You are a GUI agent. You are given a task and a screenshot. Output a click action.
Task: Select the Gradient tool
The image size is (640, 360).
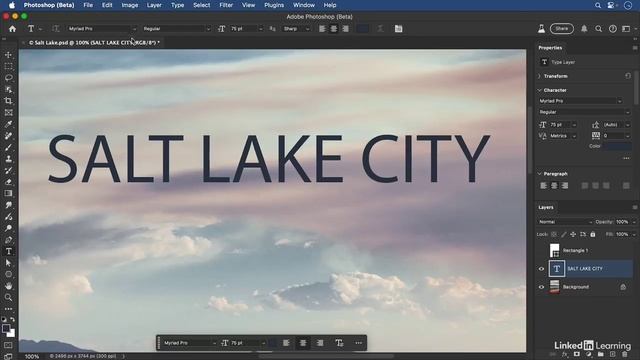[x=8, y=193]
